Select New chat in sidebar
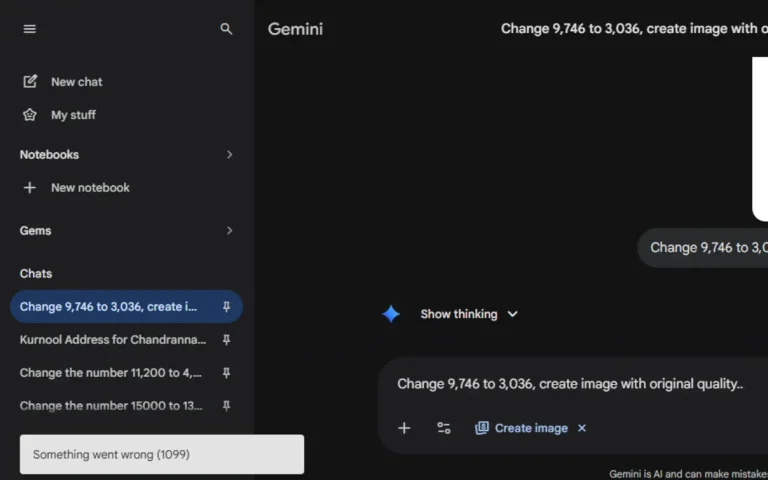The width and height of the screenshot is (768, 480). coord(77,82)
